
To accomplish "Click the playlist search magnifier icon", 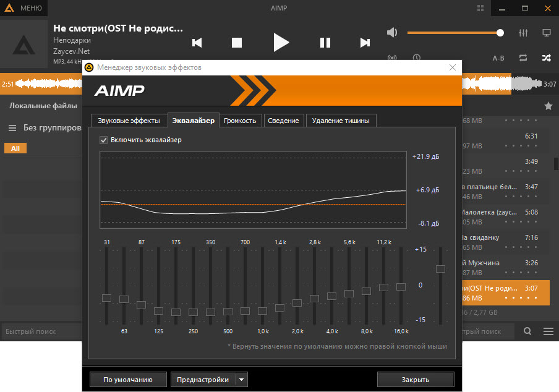I will coord(527,331).
